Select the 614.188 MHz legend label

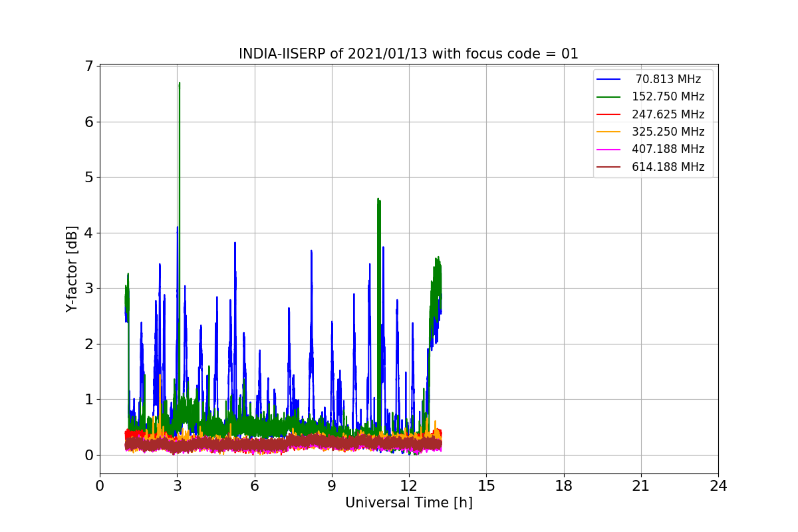[x=668, y=167]
